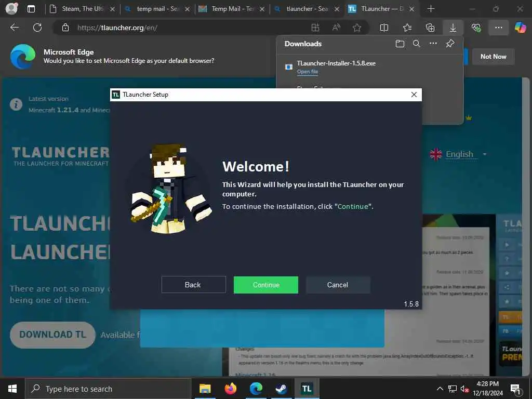
Task: Open the Favorites list icon
Action: pos(407,28)
